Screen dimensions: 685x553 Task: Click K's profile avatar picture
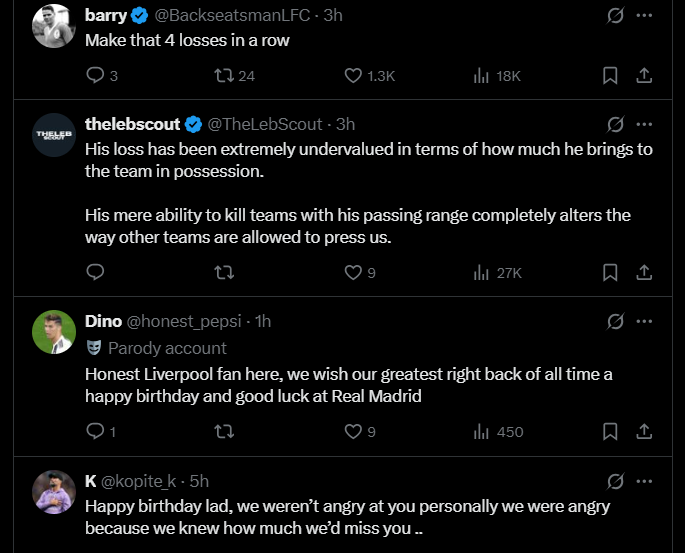(x=54, y=491)
